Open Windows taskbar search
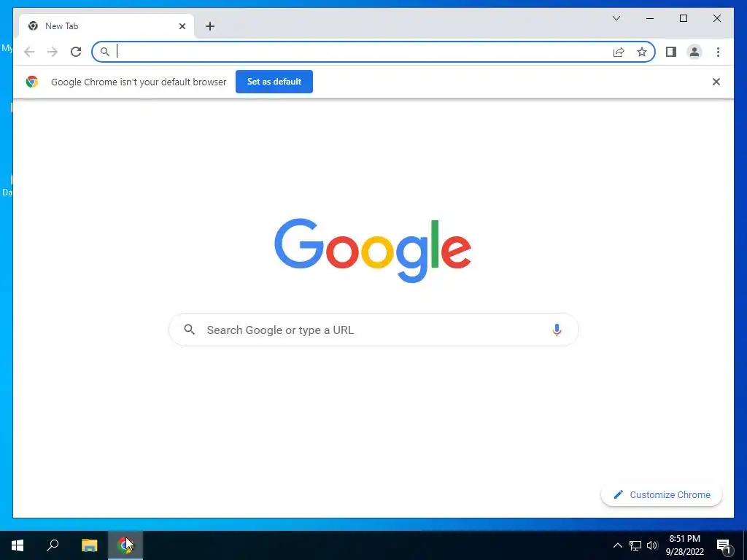The height and width of the screenshot is (560, 747). [53, 545]
